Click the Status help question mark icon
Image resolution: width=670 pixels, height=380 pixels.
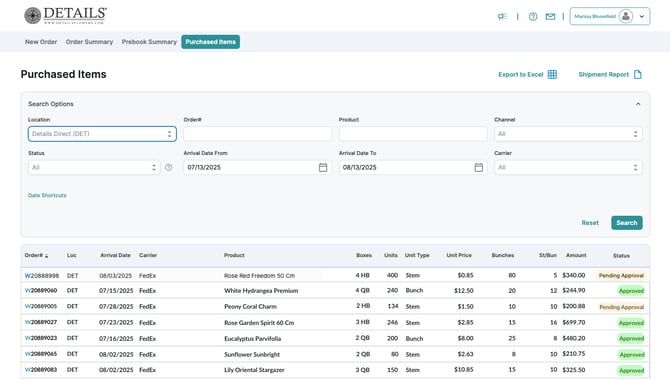[169, 168]
